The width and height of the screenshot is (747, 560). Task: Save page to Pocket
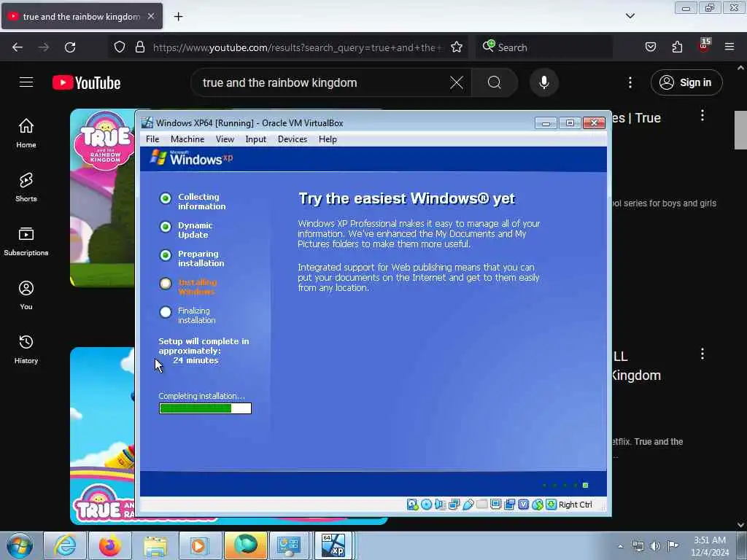650,47
